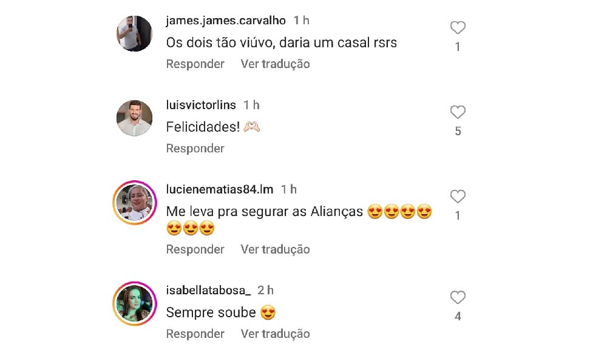The height and width of the screenshot is (364, 607).
Task: Reply to the 'Os dois tão viúvo' comment
Action: coord(195,64)
